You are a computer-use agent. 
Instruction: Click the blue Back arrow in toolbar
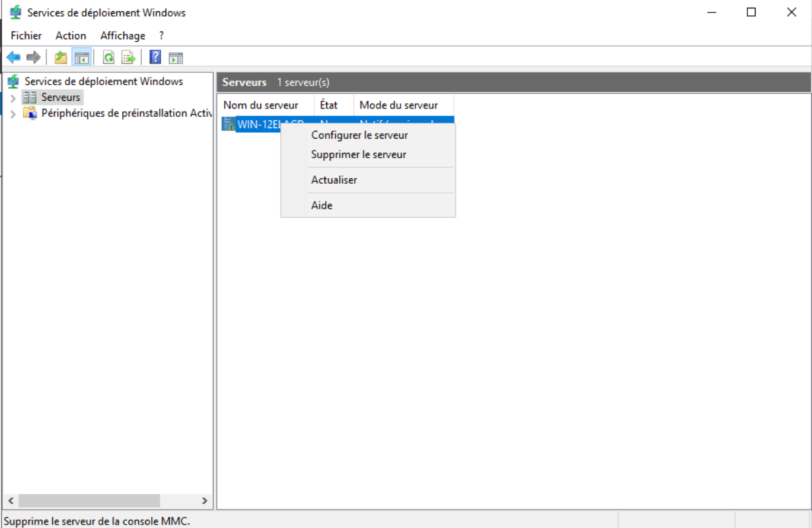(x=13, y=57)
